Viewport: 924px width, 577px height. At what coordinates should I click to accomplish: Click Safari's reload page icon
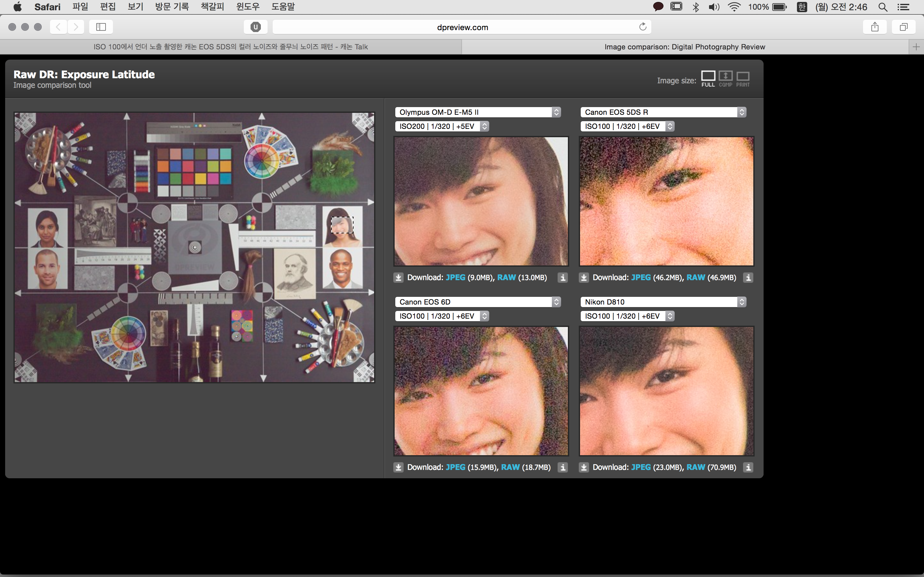pos(643,27)
